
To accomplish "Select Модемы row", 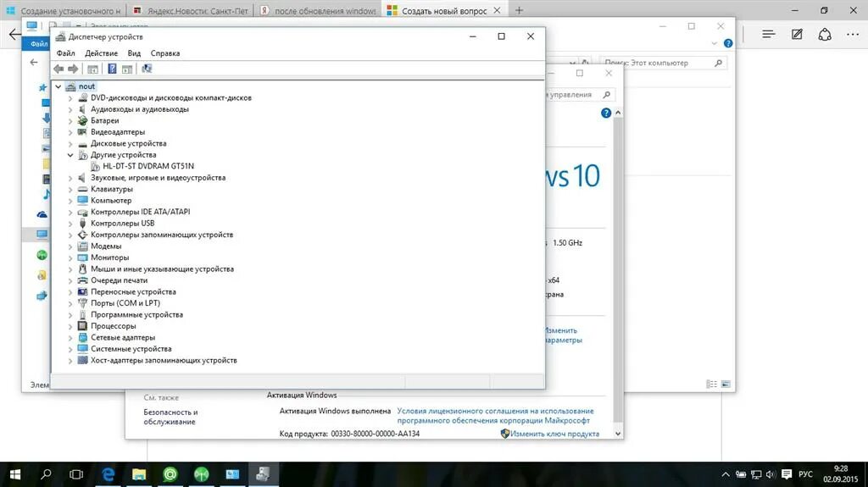I will point(106,246).
